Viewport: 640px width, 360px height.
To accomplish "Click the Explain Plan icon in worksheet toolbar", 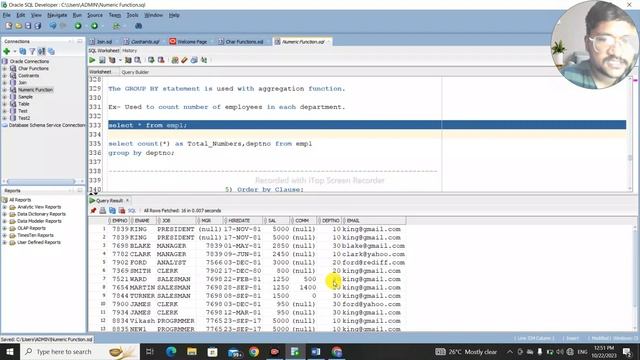I will [112, 60].
